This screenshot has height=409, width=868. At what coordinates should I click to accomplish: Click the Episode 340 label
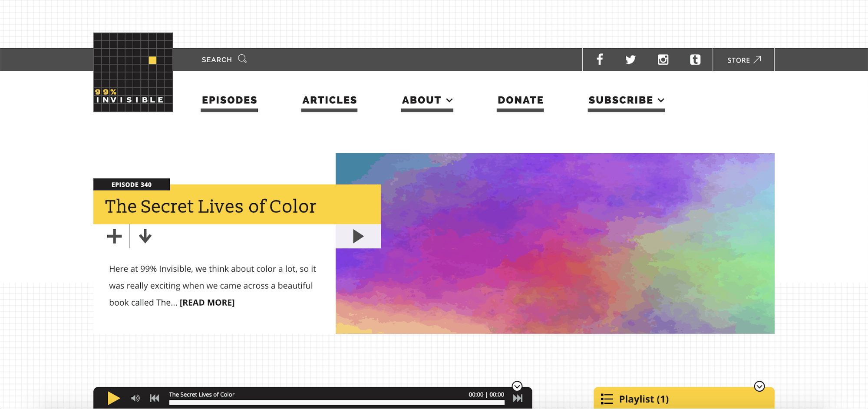pos(132,185)
